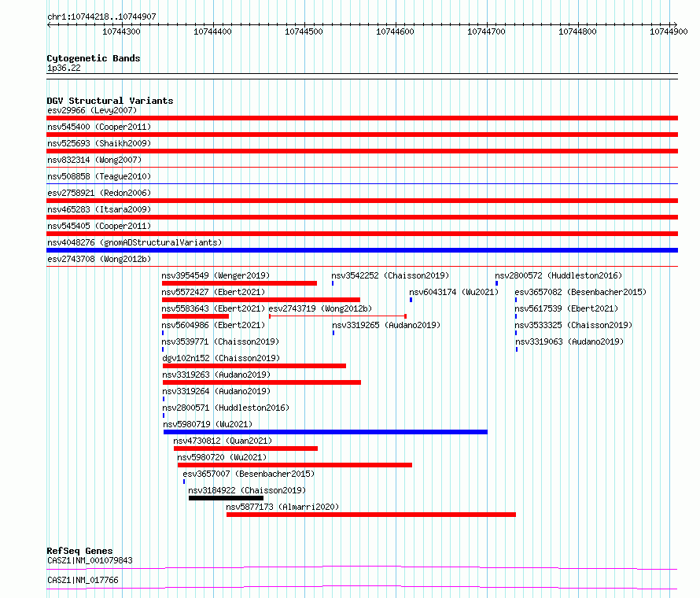The width and height of the screenshot is (700, 598).
Task: Click DGV Structural Variants track title
Action: [x=110, y=101]
